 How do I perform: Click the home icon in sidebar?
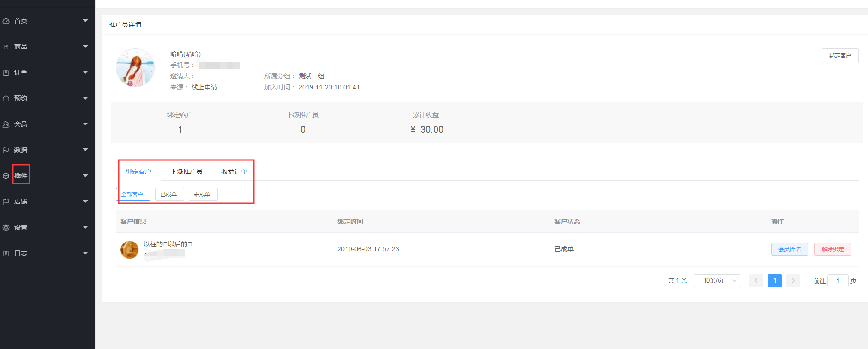6,21
